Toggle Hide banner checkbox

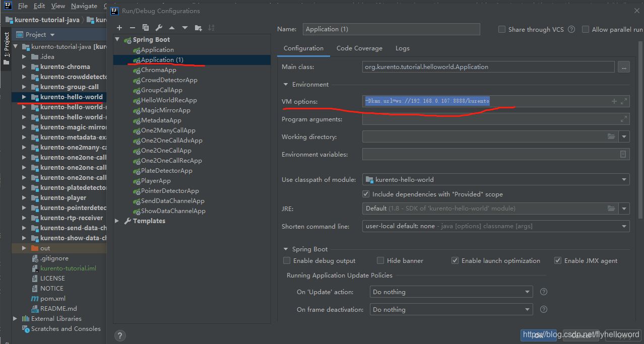(380, 260)
